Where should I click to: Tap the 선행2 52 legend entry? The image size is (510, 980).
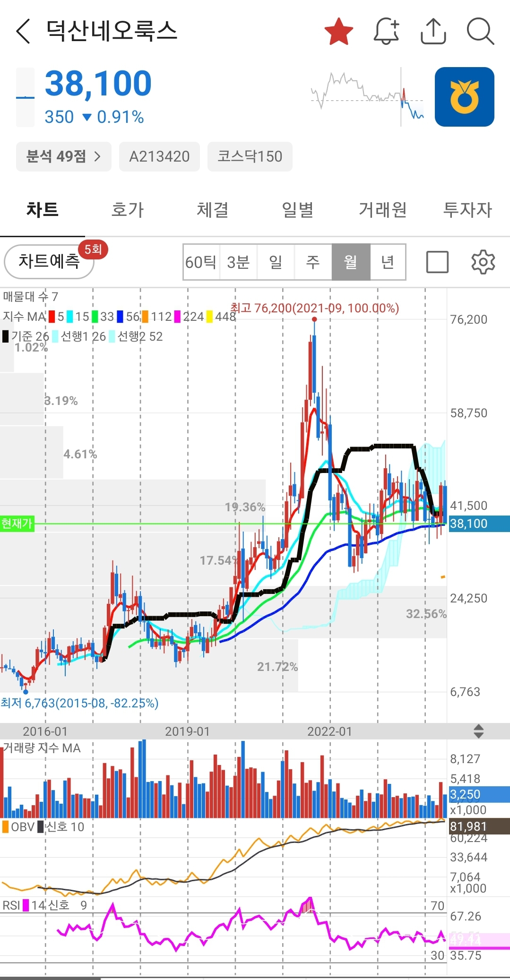(x=136, y=336)
